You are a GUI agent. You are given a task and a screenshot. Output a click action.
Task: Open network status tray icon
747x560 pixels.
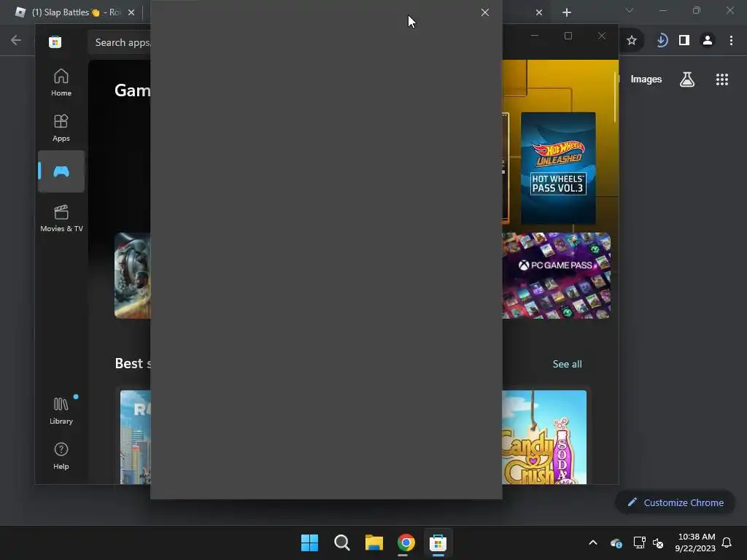(639, 542)
